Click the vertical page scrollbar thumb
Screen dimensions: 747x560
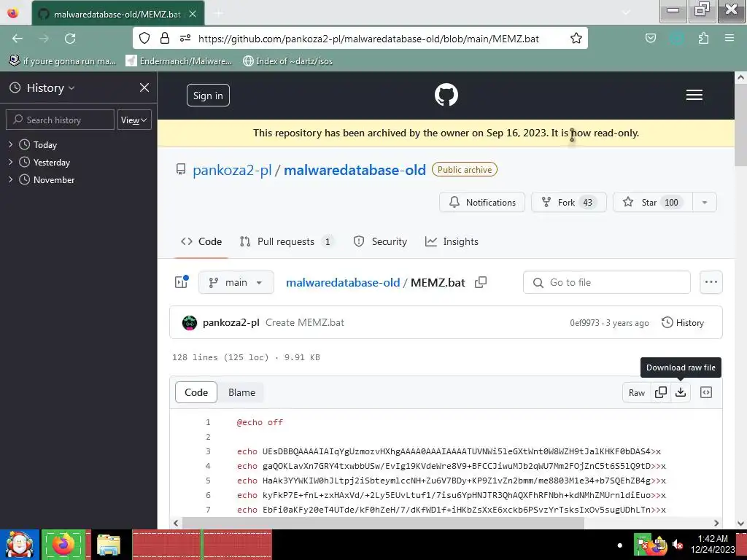(x=740, y=125)
